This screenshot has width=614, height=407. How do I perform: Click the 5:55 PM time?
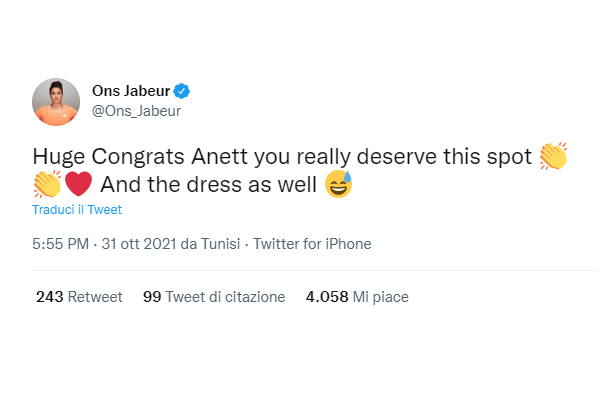pos(59,243)
